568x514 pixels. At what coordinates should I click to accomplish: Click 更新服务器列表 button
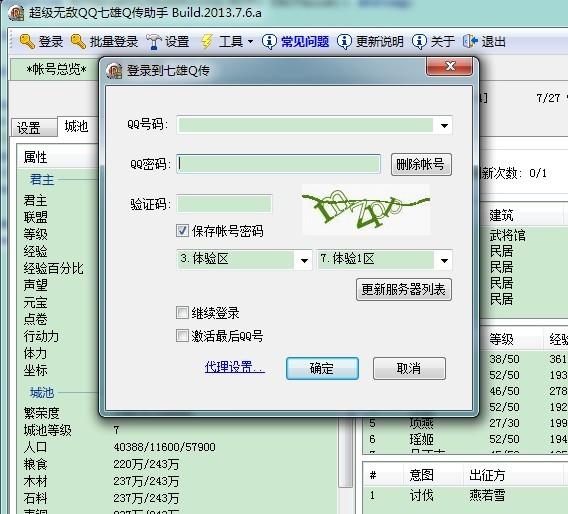coord(404,289)
